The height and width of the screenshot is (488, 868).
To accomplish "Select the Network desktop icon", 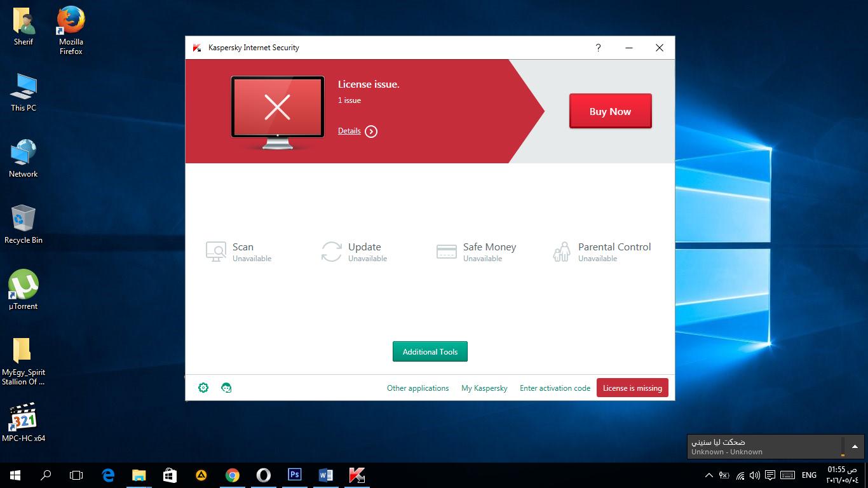I will coord(24,159).
